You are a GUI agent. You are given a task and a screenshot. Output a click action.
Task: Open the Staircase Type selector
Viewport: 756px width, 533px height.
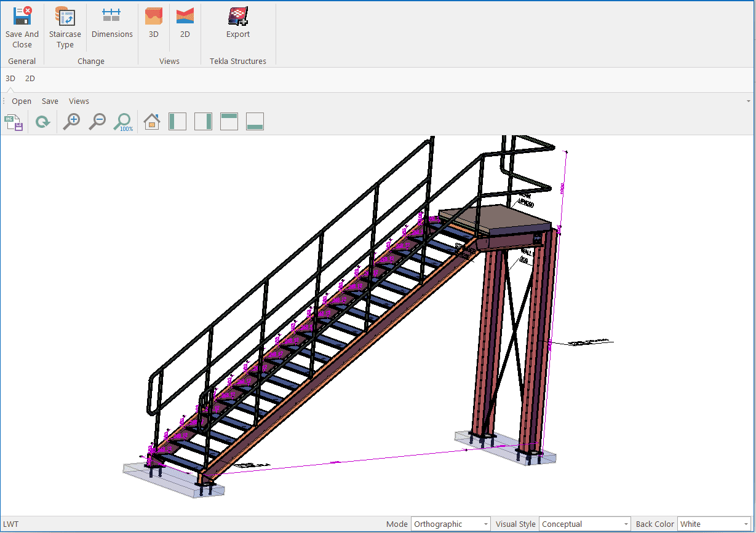[65, 27]
